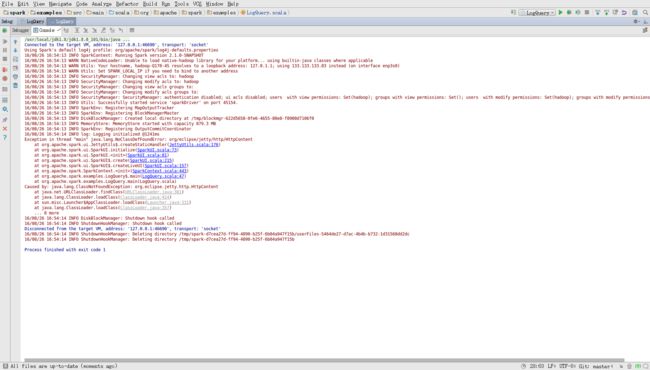Click View Breakpoints red icon
This screenshot has width=650, height=370.
coord(5,69)
